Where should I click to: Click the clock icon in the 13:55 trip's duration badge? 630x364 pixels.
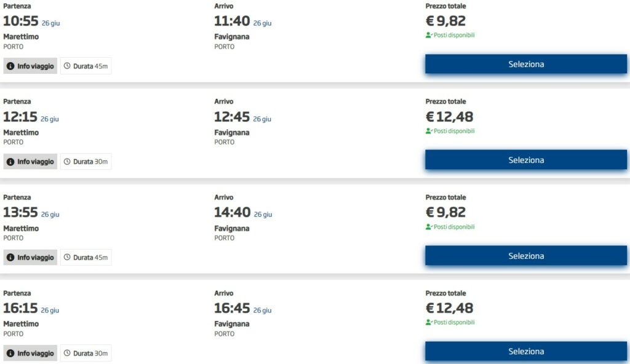[x=67, y=257]
